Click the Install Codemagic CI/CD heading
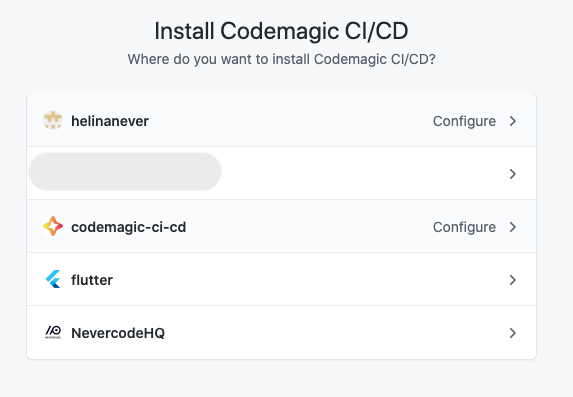Image resolution: width=573 pixels, height=397 pixels. (281, 31)
